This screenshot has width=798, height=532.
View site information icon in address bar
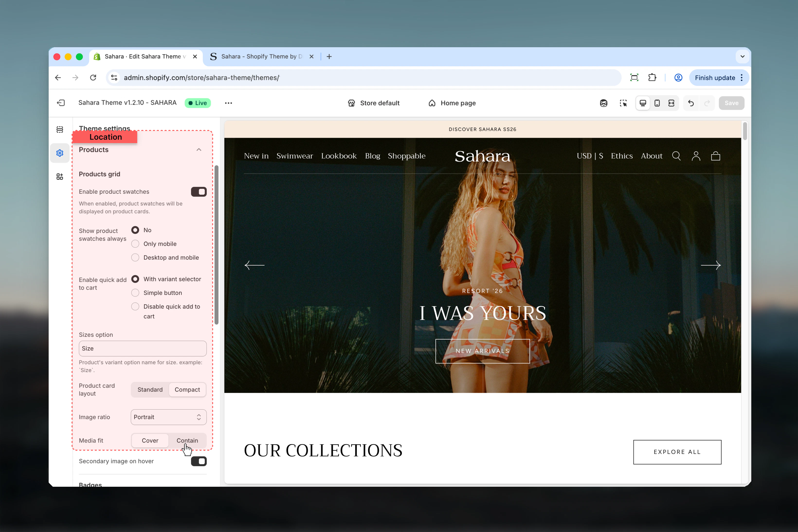point(114,78)
